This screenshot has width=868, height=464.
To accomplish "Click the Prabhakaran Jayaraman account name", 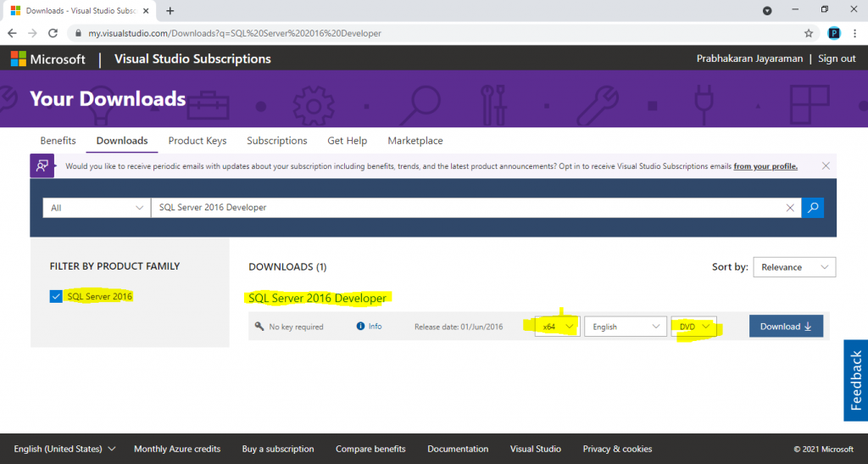I will coord(749,59).
